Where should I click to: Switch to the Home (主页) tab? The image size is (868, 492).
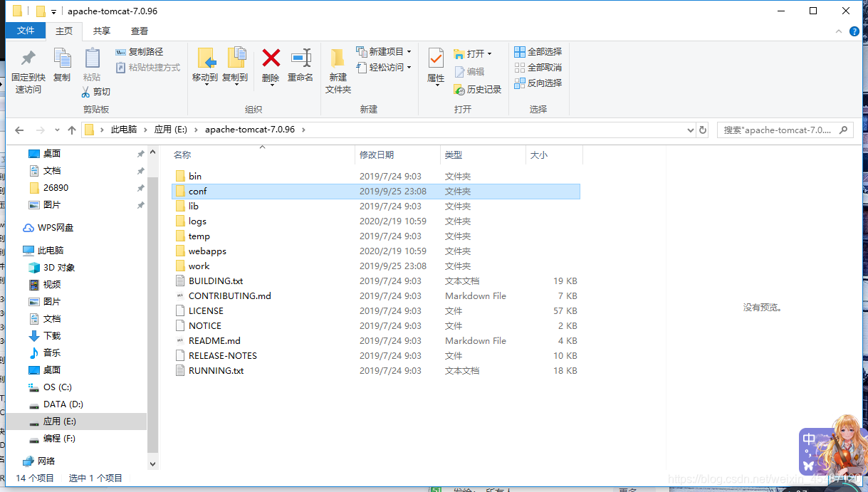click(64, 31)
